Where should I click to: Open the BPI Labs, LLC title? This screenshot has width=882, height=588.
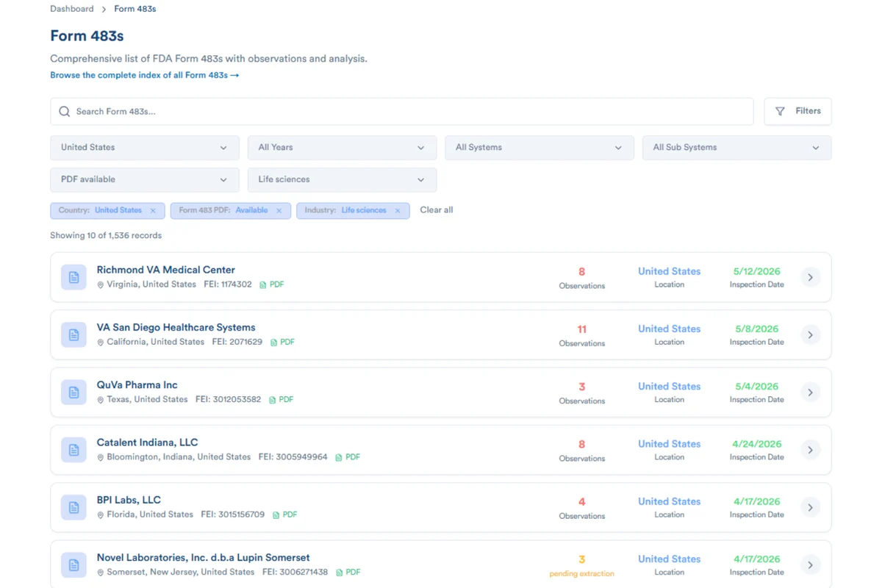pyautogui.click(x=129, y=500)
